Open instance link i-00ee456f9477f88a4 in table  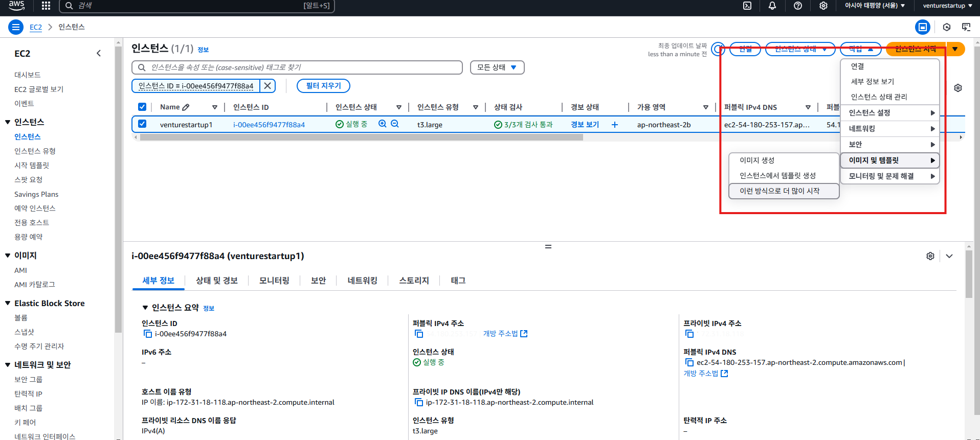269,125
